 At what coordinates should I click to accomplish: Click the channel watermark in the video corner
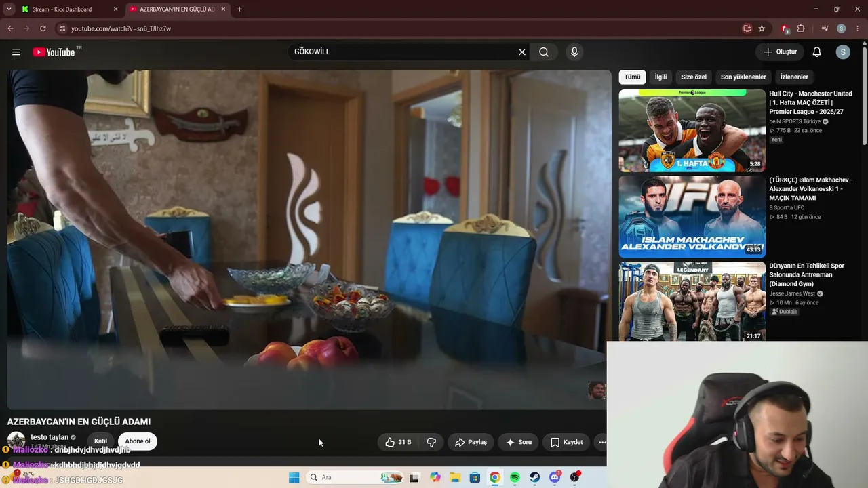pos(597,390)
